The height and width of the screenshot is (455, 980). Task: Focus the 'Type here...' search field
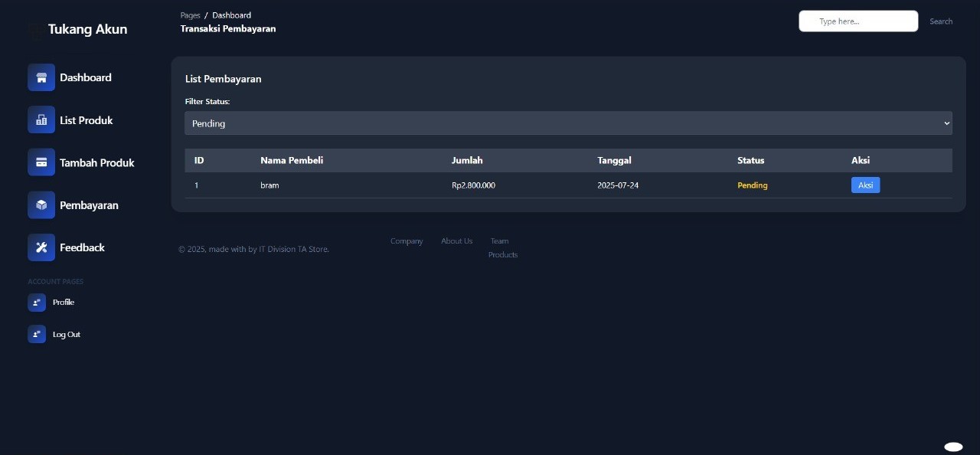858,21
